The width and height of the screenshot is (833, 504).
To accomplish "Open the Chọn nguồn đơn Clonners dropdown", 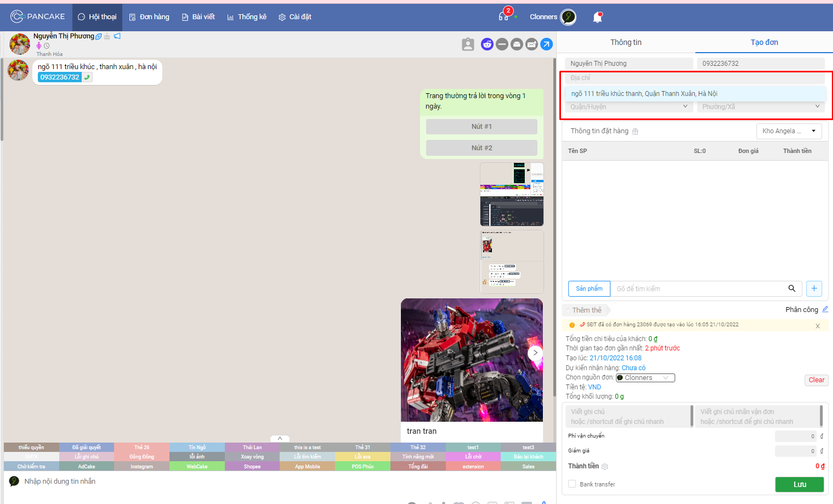I will (x=645, y=378).
